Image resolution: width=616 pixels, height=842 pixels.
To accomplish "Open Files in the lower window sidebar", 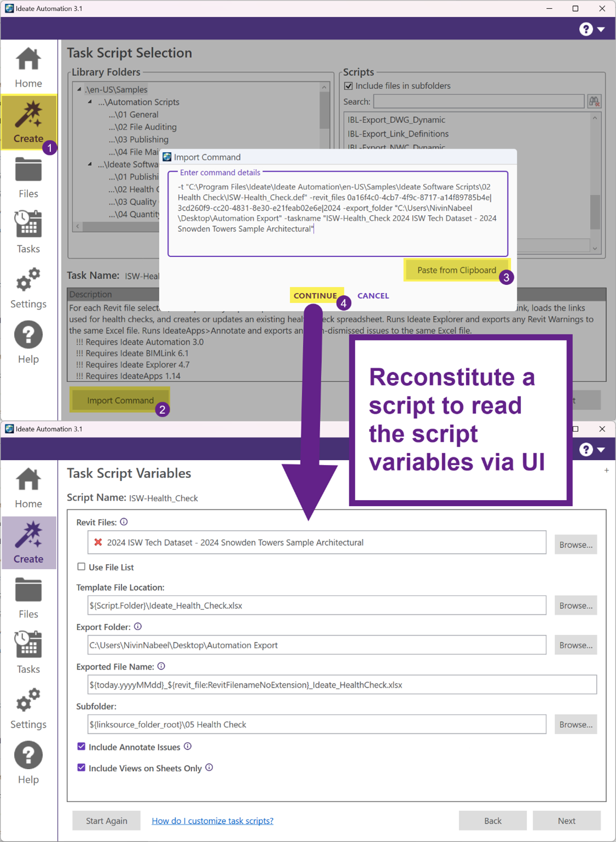I will pyautogui.click(x=28, y=598).
